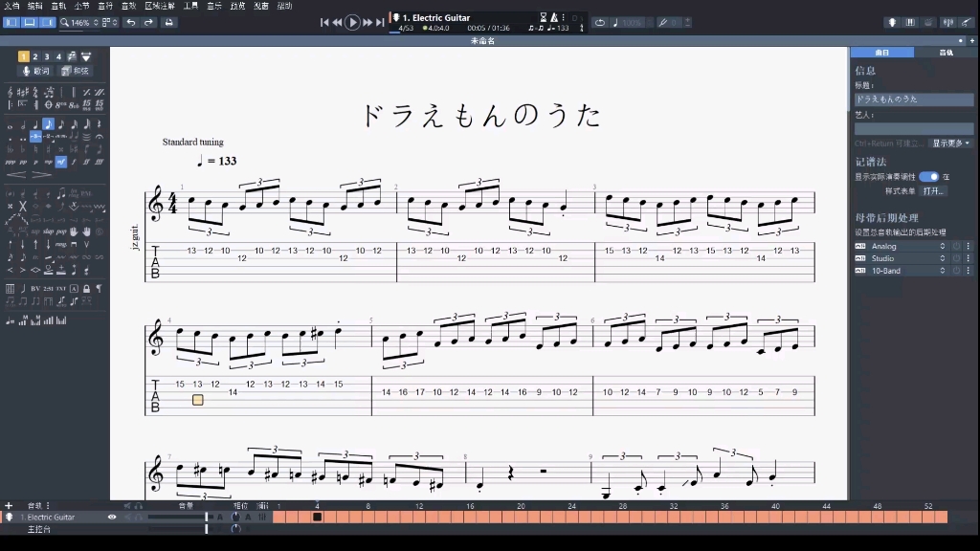Toggle the right inspector panel
This screenshot has width=980, height=551.
tap(48, 23)
